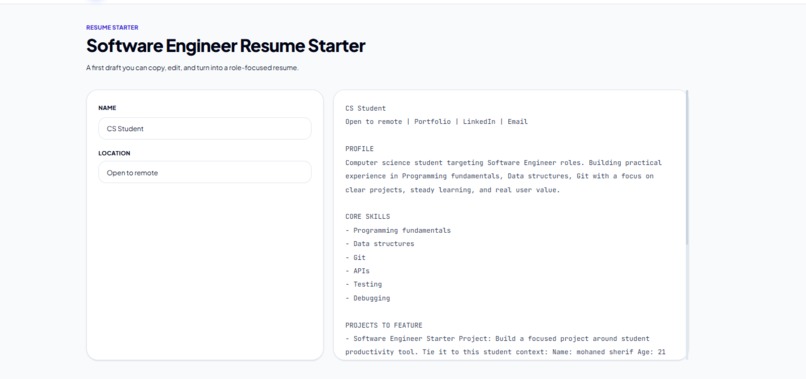Click the Name input field containing CS Student
This screenshot has height=379, width=806.
(x=205, y=129)
